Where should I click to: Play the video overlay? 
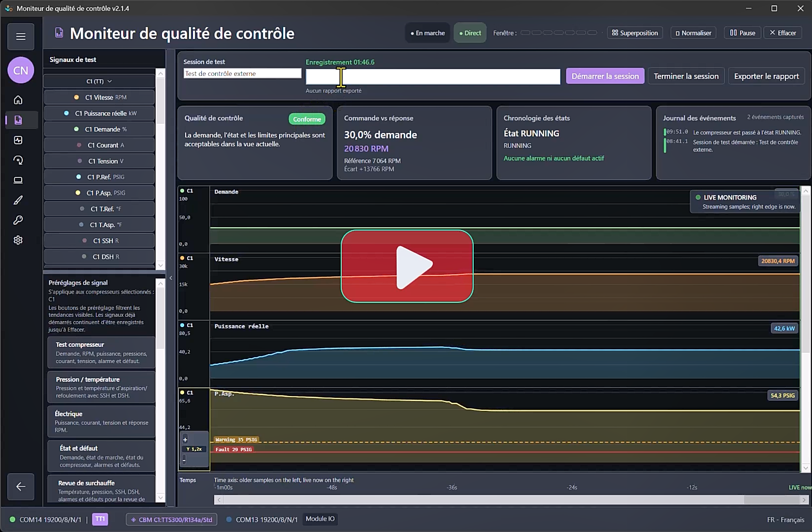(x=407, y=266)
